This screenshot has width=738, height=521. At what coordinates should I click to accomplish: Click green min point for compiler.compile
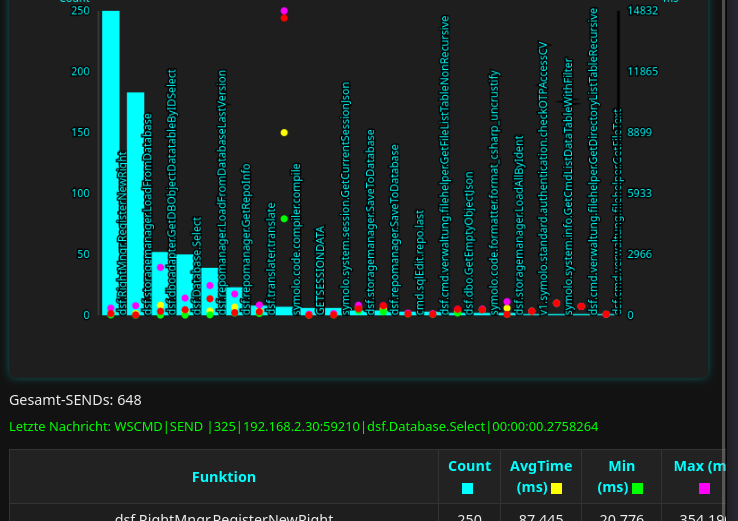coord(284,219)
